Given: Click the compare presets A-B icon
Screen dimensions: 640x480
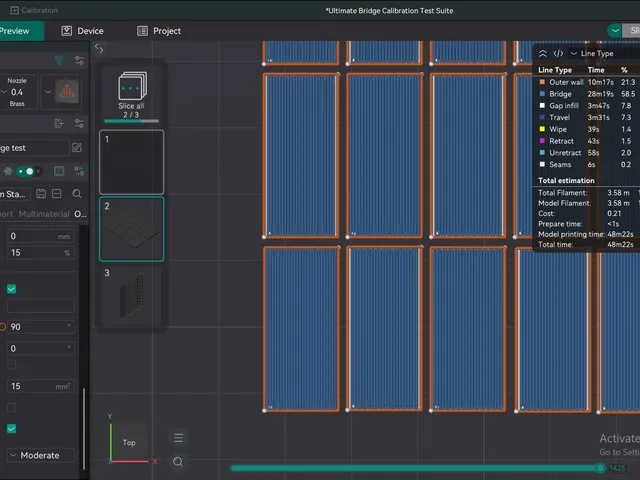Looking at the screenshot, I should [x=79, y=171].
